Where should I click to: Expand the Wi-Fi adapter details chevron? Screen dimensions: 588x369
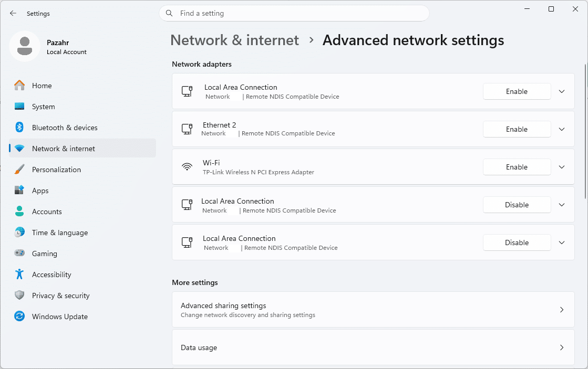[x=562, y=167]
